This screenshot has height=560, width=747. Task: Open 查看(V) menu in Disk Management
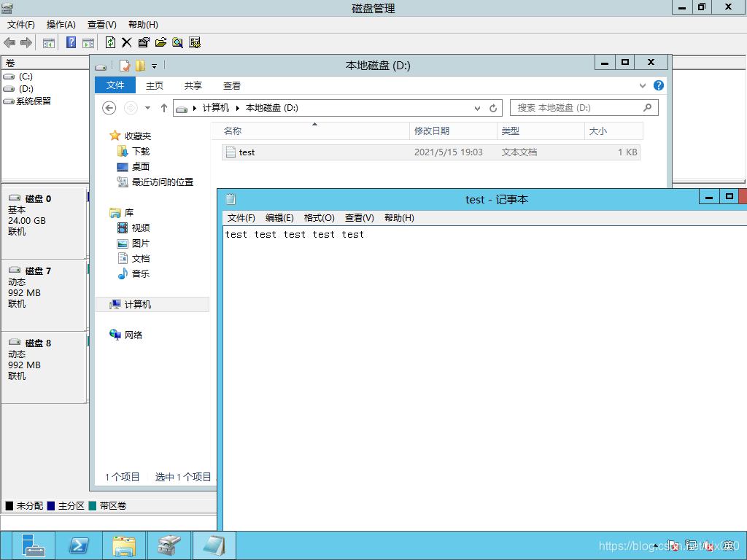tap(102, 25)
